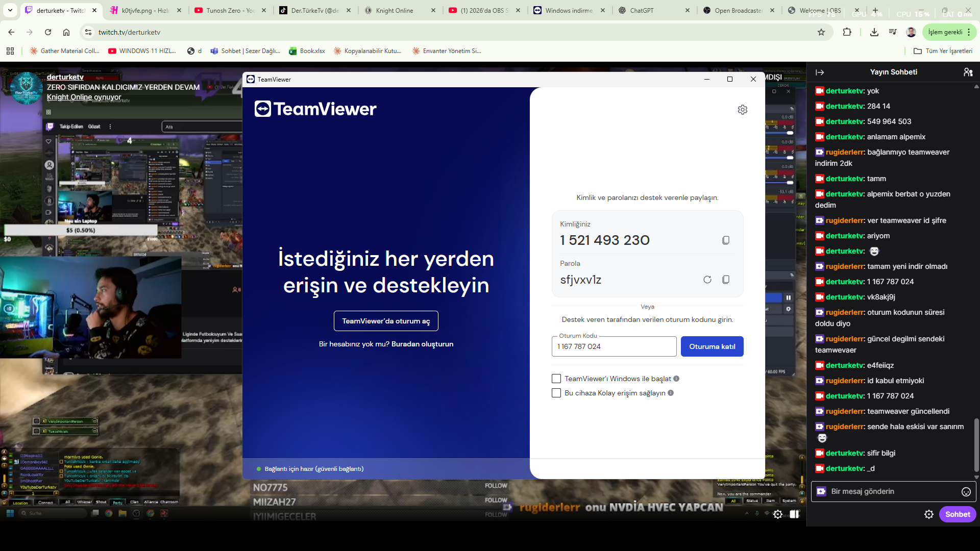
Task: Click the chat scrollbar thumb
Action: click(976, 445)
